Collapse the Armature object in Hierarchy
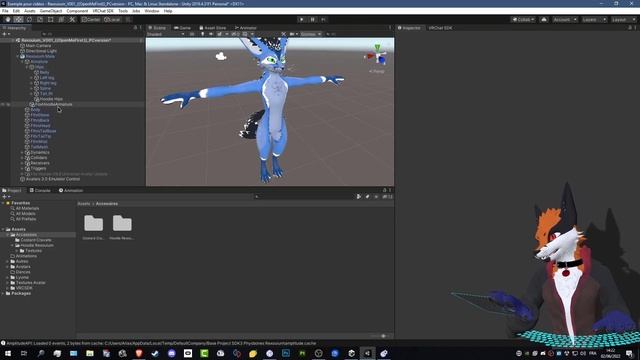640x360 pixels. pos(22,62)
